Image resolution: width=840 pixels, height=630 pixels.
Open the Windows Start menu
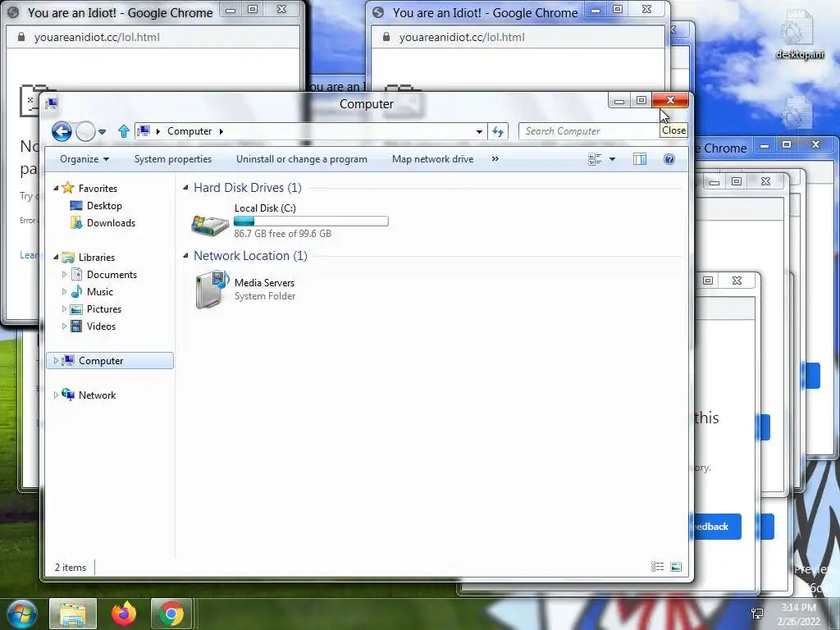pyautogui.click(x=22, y=614)
